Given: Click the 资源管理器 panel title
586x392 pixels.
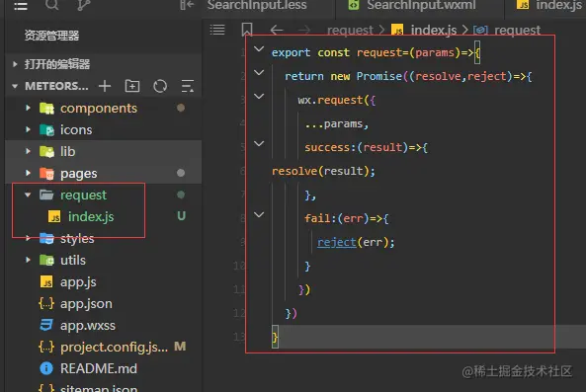Looking at the screenshot, I should point(51,36).
